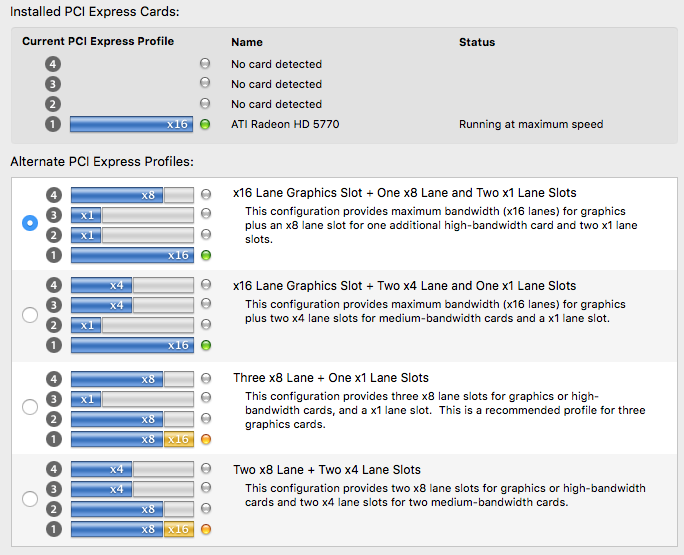Choose the Two x8 + Two x4 profile
The height and width of the screenshot is (555, 684).
[x=30, y=499]
